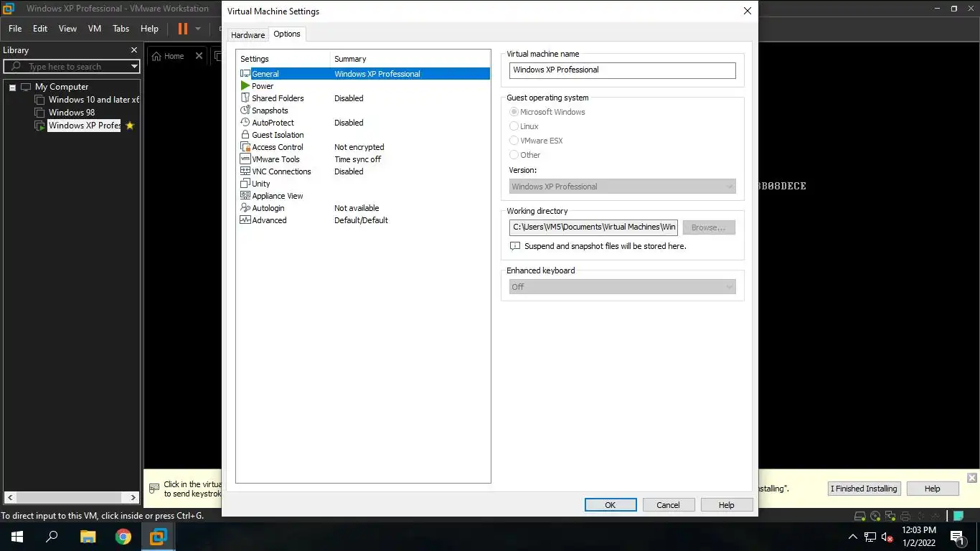The height and width of the screenshot is (551, 980).
Task: Open the Library search dropdown arrow
Action: (134, 67)
